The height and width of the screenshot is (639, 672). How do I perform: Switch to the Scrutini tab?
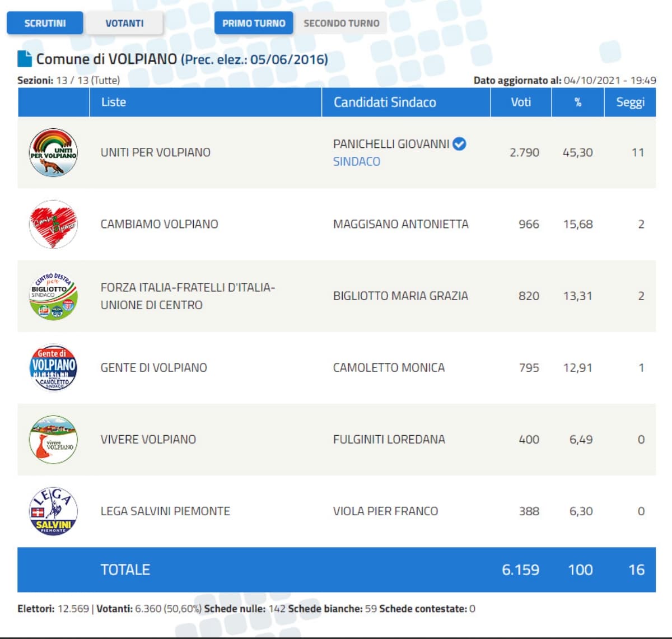click(45, 23)
